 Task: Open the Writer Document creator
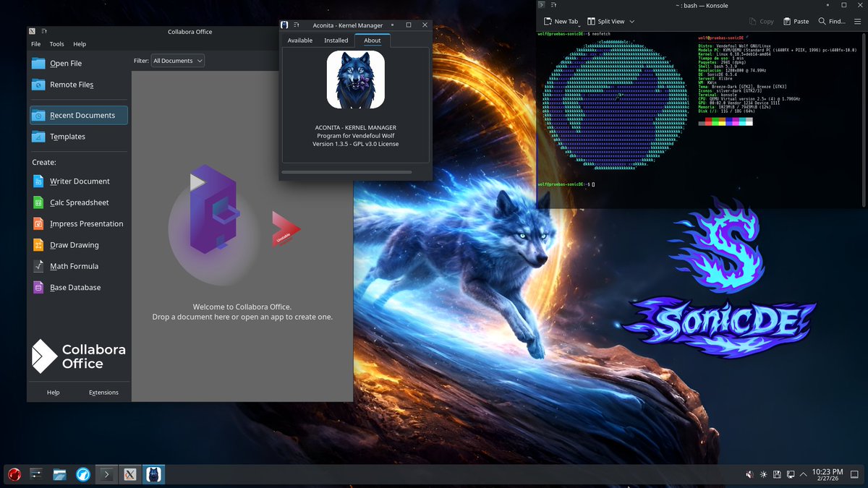(79, 181)
